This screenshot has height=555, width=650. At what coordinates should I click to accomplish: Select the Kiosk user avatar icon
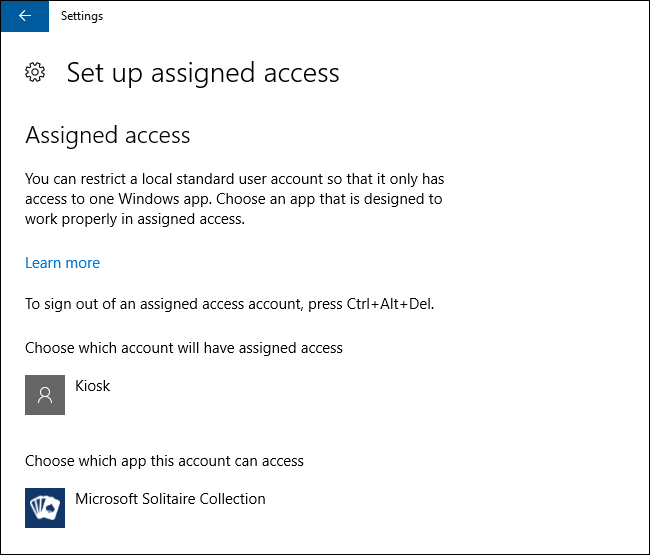(45, 395)
